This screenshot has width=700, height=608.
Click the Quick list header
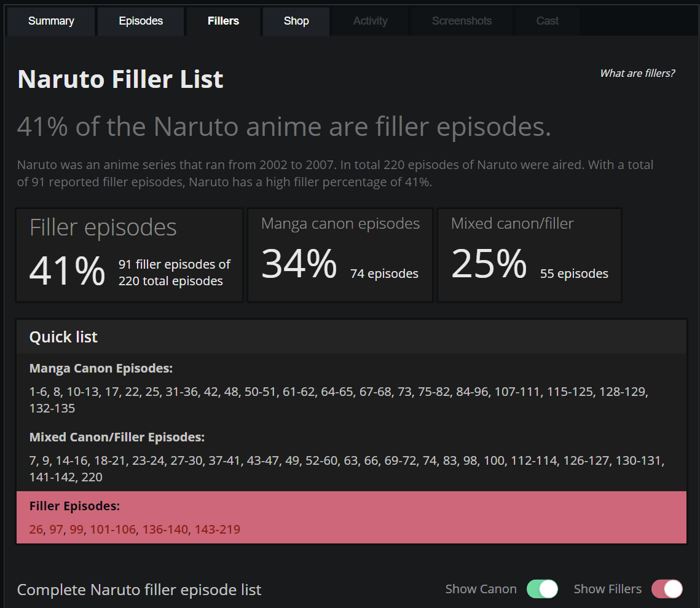[x=352, y=337]
